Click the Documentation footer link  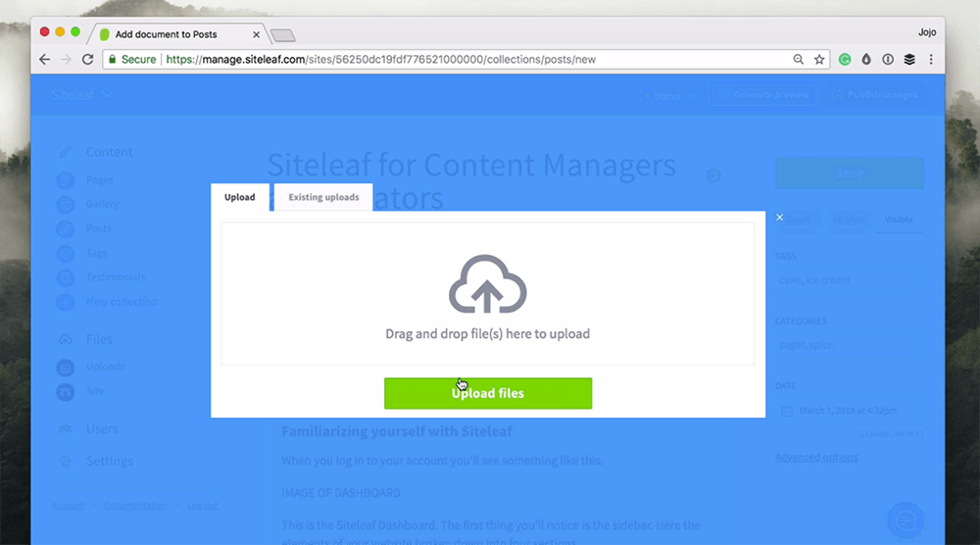(x=135, y=506)
